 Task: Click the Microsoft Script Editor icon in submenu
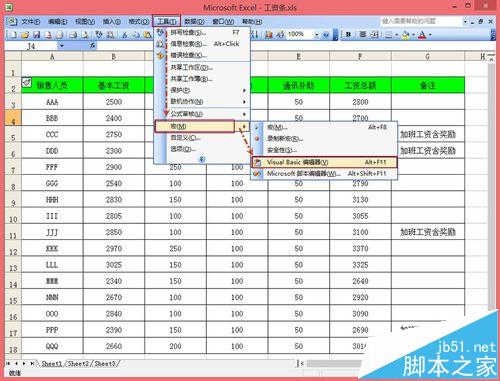257,174
